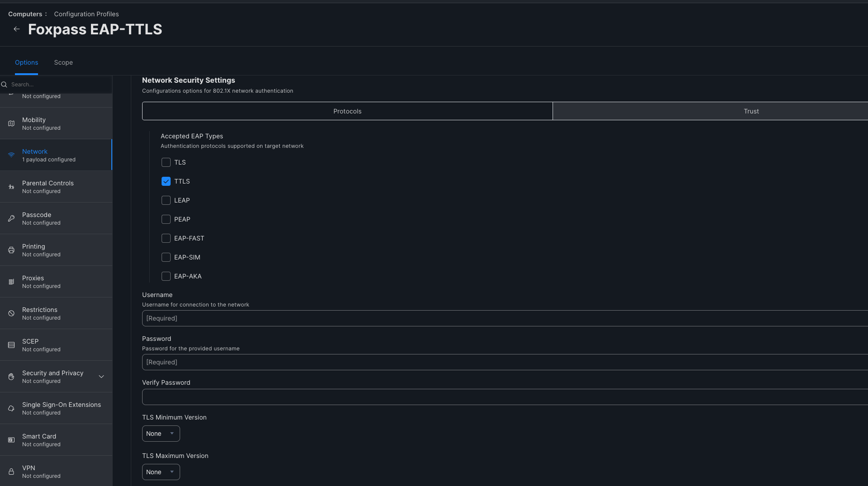Click the Accepted EAP Types label
Viewport: 868px width, 486px height.
pos(192,136)
